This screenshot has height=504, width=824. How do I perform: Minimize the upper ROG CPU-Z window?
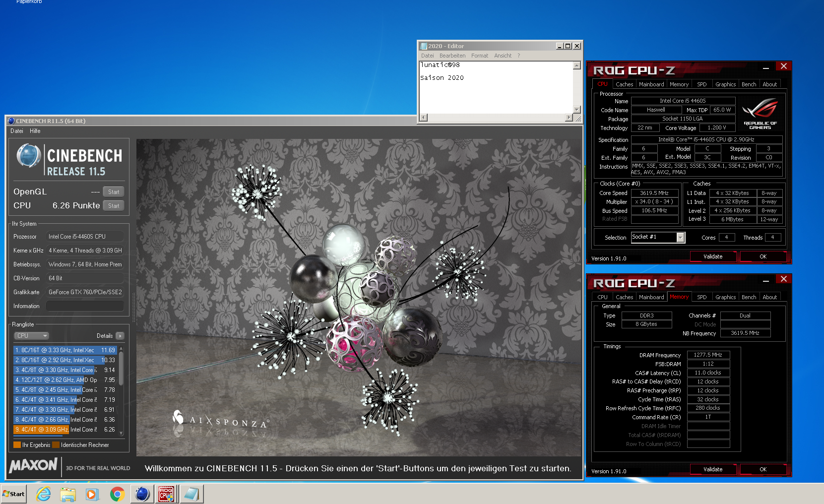coord(765,67)
